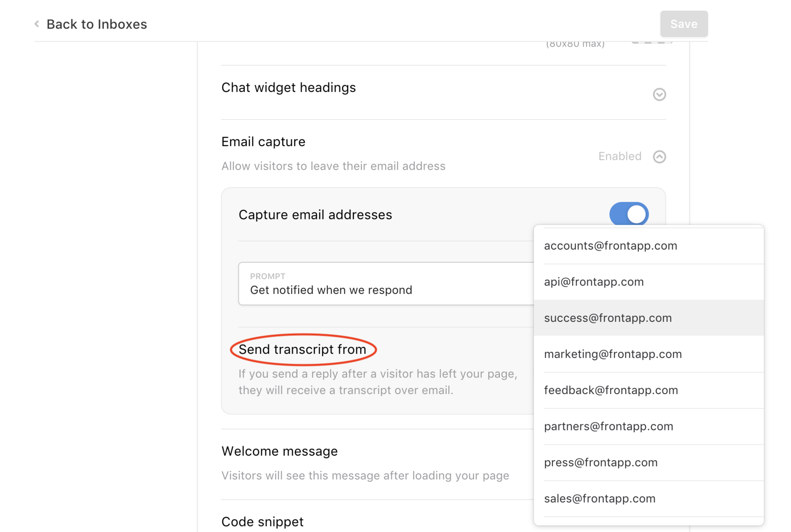Select accounts@frontapp.com from the list
791x532 pixels.
[649, 246]
